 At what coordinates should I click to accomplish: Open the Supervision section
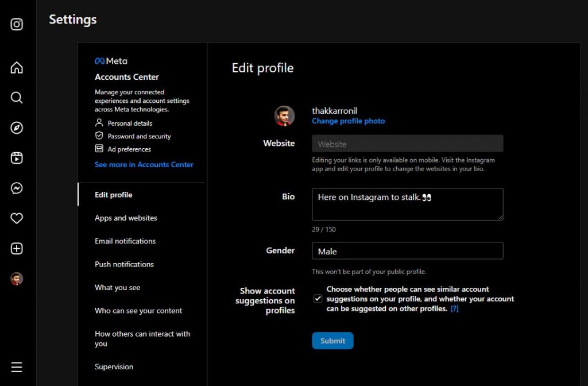point(114,366)
